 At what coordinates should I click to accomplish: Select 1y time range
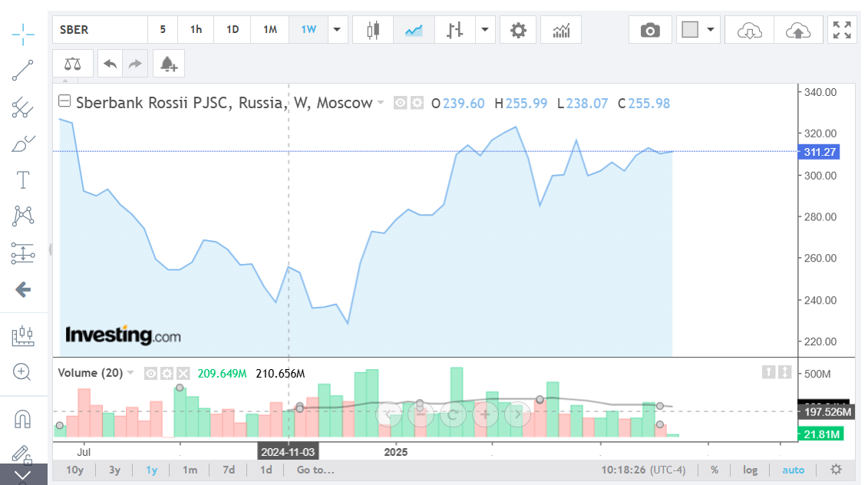coord(152,470)
